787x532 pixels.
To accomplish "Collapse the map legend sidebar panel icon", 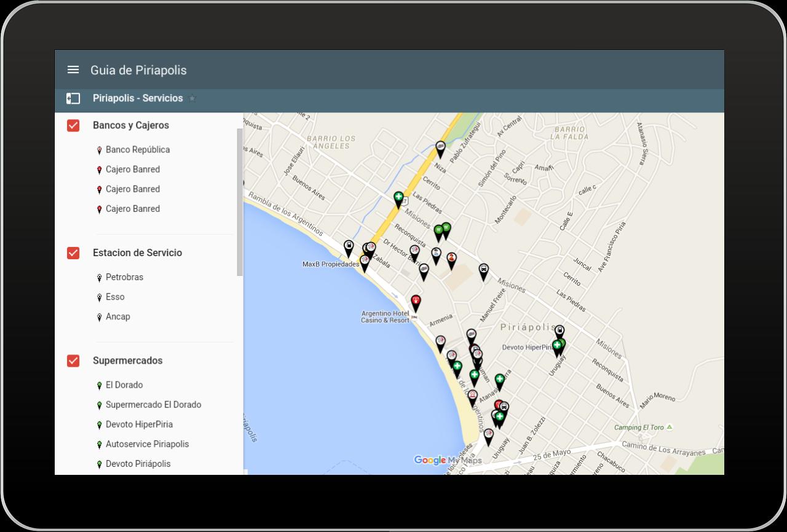I will [x=73, y=98].
